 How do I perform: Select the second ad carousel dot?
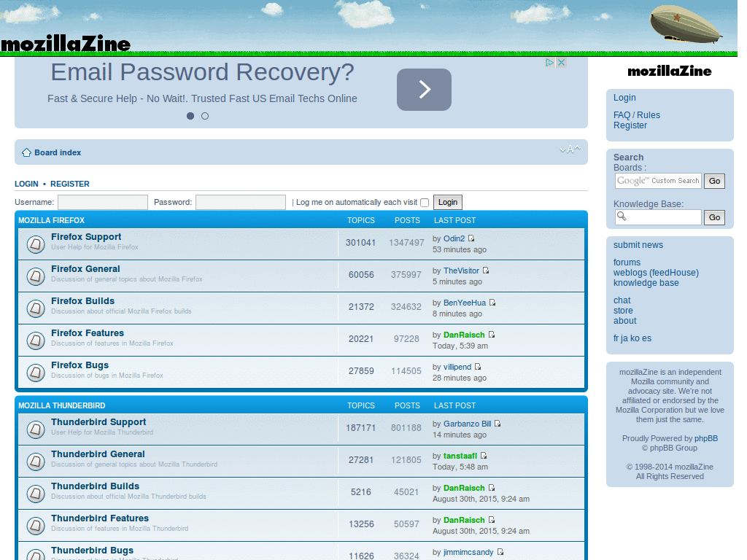coord(205,115)
